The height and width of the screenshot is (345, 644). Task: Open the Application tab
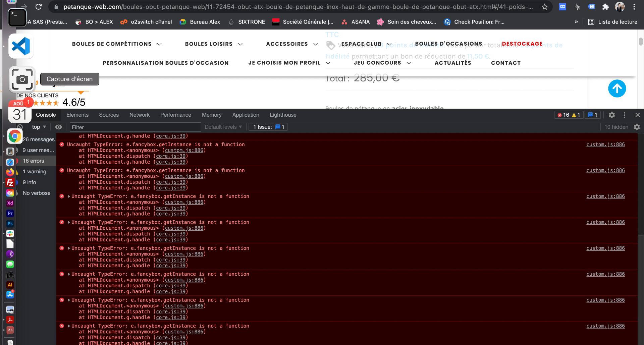point(246,115)
